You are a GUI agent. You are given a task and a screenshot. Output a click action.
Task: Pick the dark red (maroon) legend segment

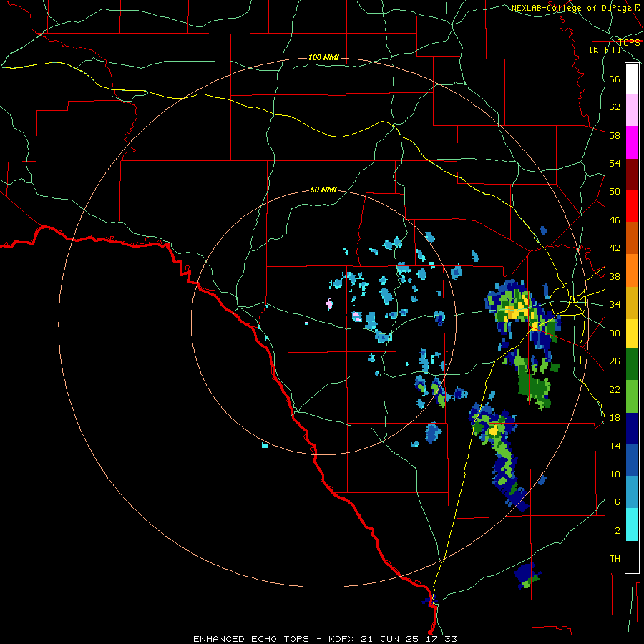632,174
